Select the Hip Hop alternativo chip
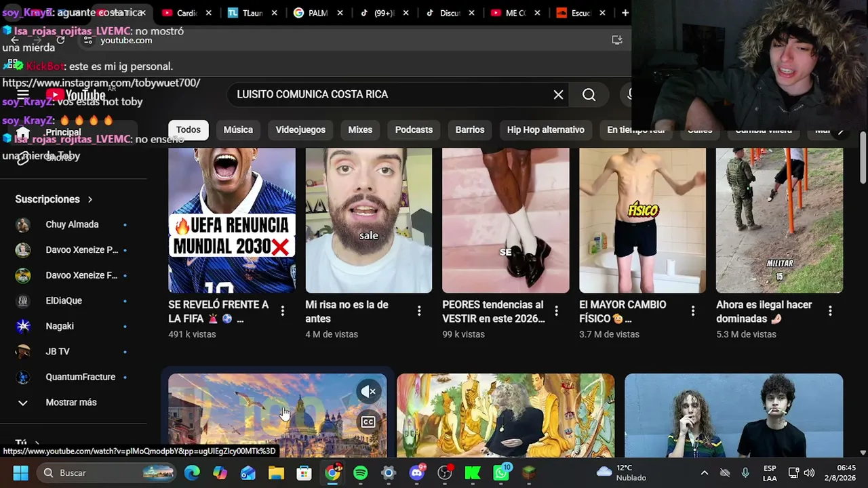This screenshot has width=868, height=488. coord(546,130)
